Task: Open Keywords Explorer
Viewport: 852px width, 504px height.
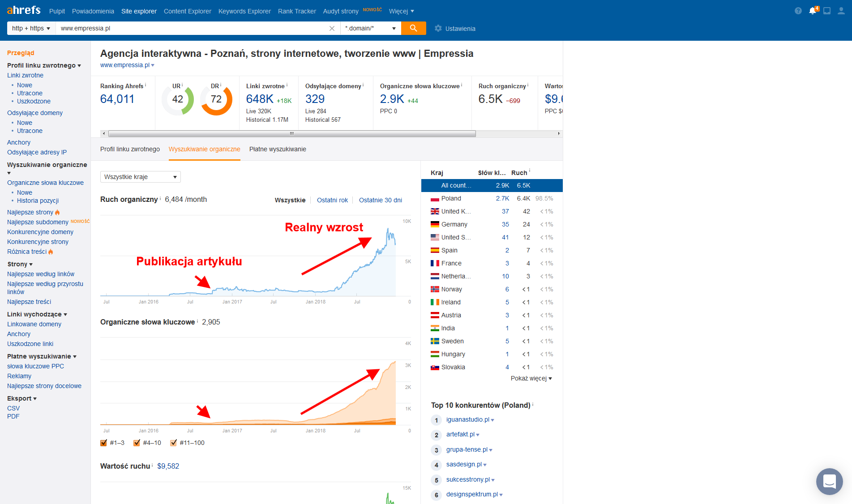Action: pyautogui.click(x=244, y=11)
